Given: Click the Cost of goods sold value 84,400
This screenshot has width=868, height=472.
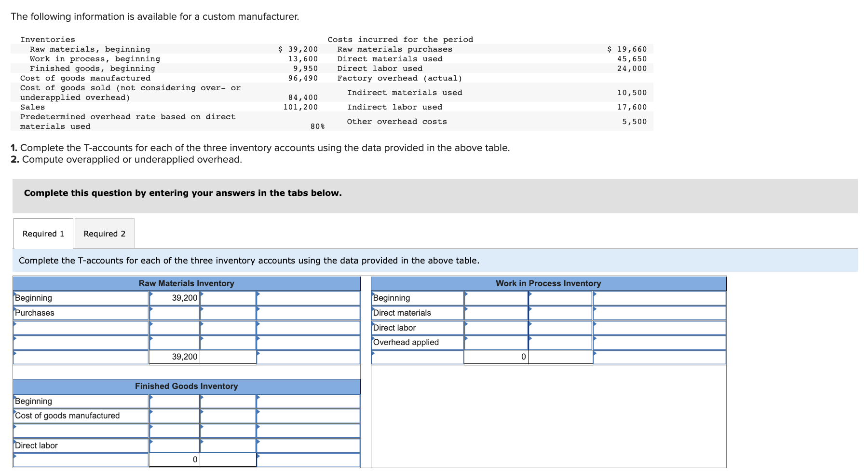Looking at the screenshot, I should [303, 97].
